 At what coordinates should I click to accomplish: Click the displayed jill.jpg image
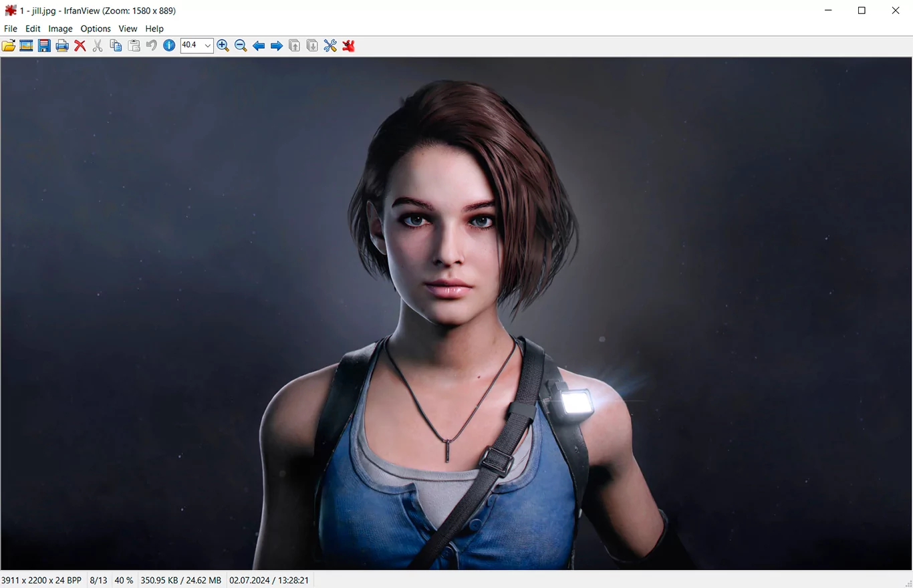pos(456,313)
